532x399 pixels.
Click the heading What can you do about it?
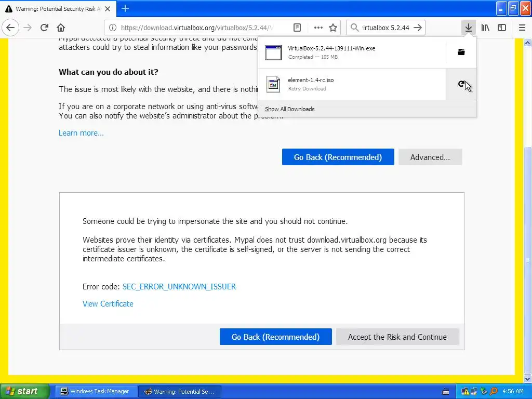click(108, 72)
